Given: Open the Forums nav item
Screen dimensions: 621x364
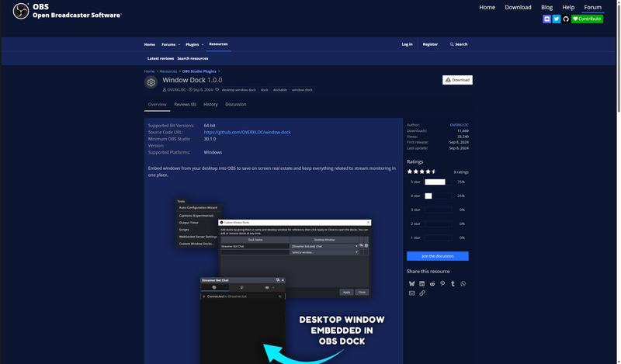Looking at the screenshot, I should point(168,44).
